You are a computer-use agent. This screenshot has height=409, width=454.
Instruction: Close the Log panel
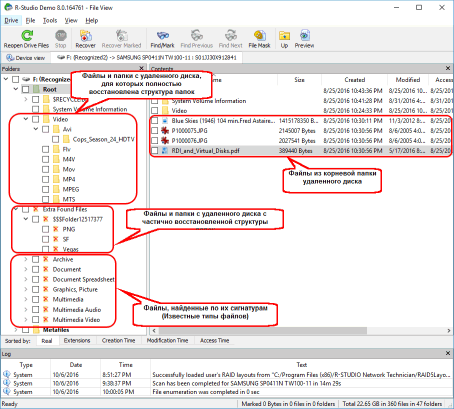click(448, 353)
